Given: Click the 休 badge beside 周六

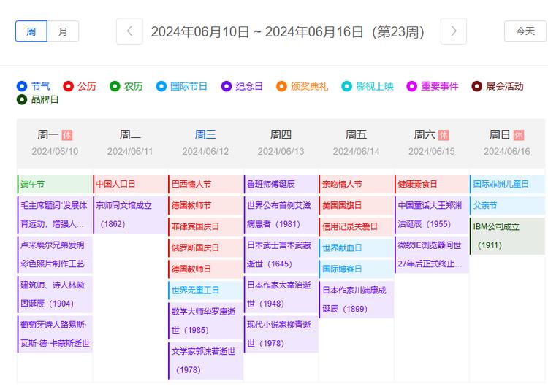Looking at the screenshot, I should [444, 135].
